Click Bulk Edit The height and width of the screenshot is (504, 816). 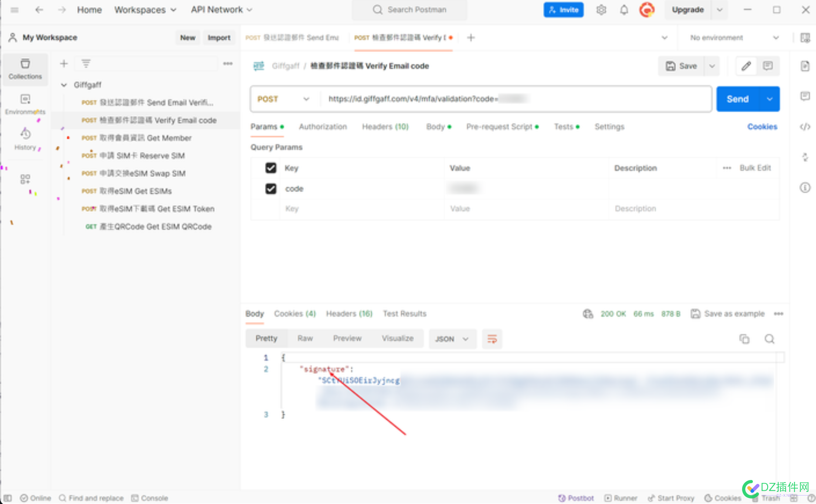pyautogui.click(x=755, y=168)
